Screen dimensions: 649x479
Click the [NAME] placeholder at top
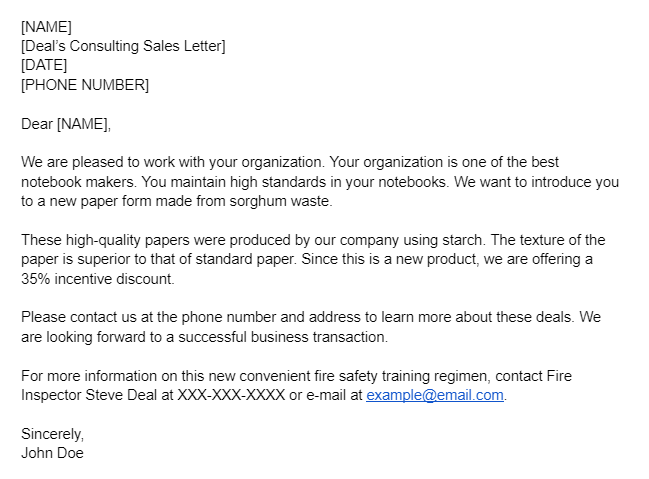(x=46, y=27)
